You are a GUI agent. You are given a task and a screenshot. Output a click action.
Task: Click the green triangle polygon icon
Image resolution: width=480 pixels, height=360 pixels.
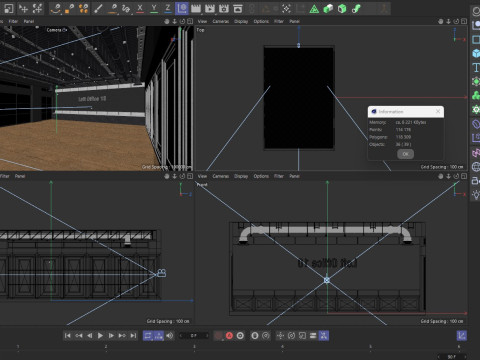[314, 9]
